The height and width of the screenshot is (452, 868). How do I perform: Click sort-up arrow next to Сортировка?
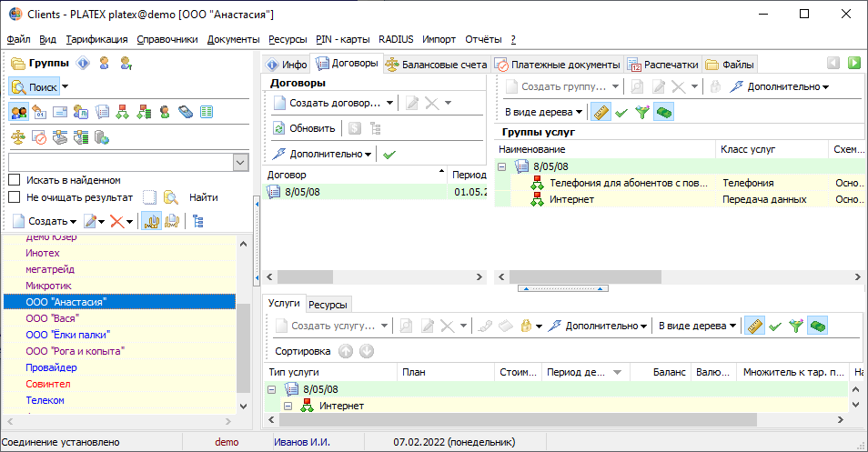346,351
